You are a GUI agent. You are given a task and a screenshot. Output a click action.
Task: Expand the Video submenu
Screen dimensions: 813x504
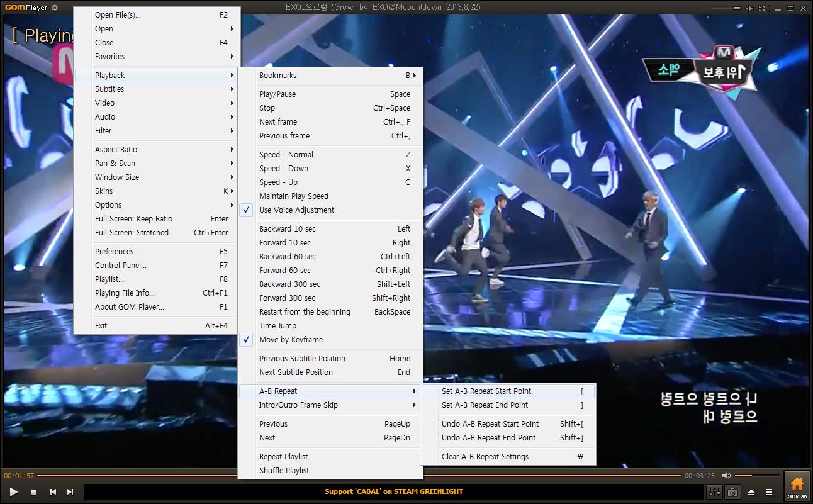(x=157, y=103)
